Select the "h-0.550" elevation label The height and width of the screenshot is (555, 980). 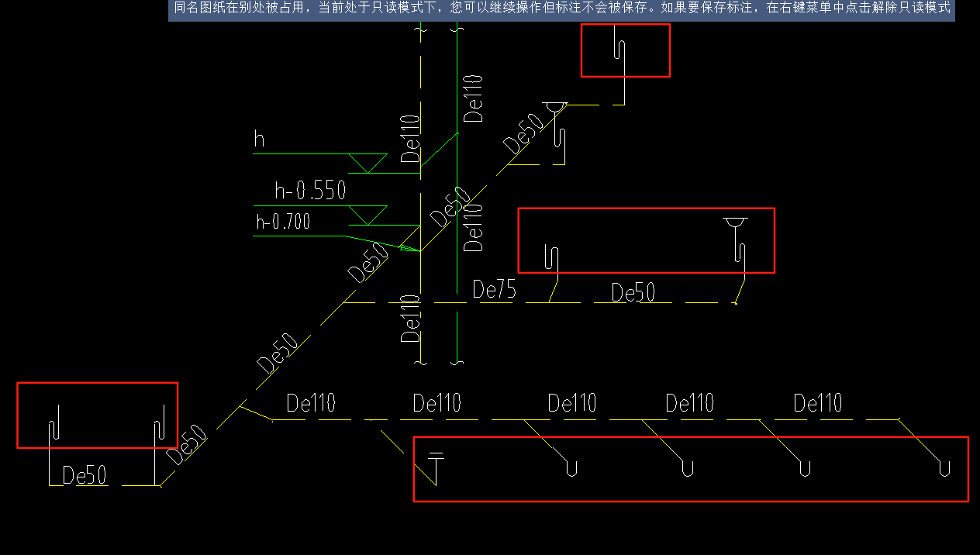coord(310,191)
